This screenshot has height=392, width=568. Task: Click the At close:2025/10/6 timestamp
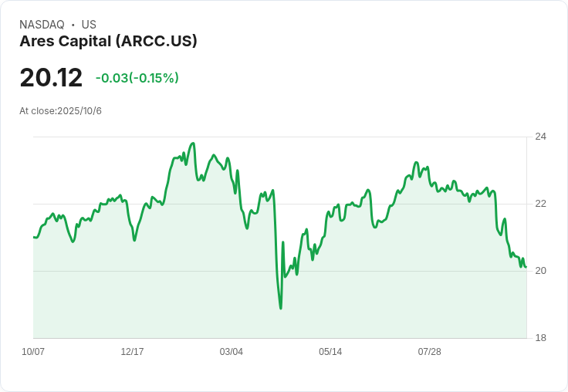coord(60,111)
